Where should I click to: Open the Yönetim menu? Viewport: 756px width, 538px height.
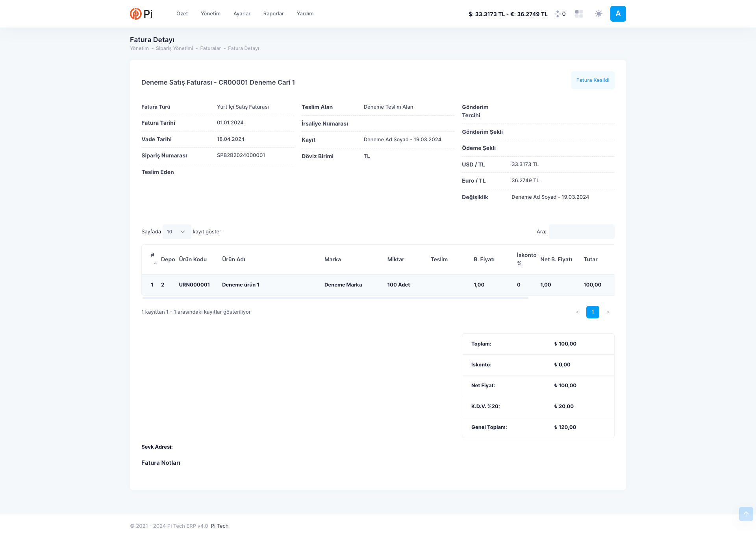tap(211, 14)
